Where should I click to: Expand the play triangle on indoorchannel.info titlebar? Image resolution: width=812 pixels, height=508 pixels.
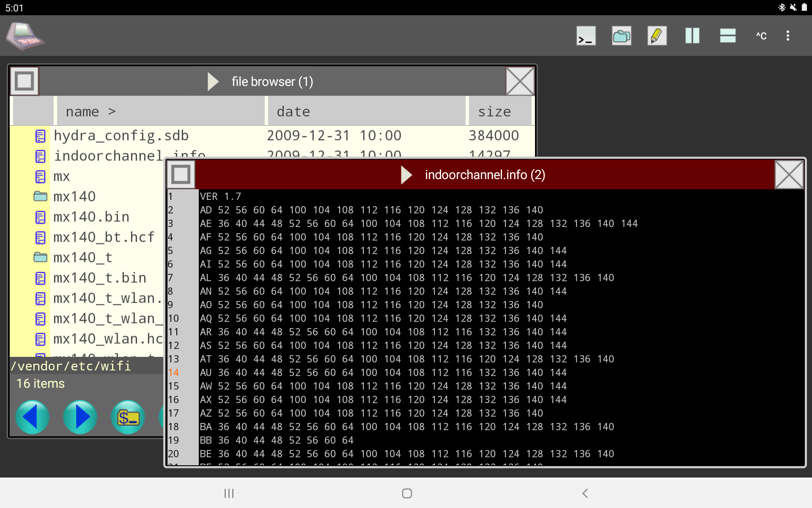pos(406,175)
